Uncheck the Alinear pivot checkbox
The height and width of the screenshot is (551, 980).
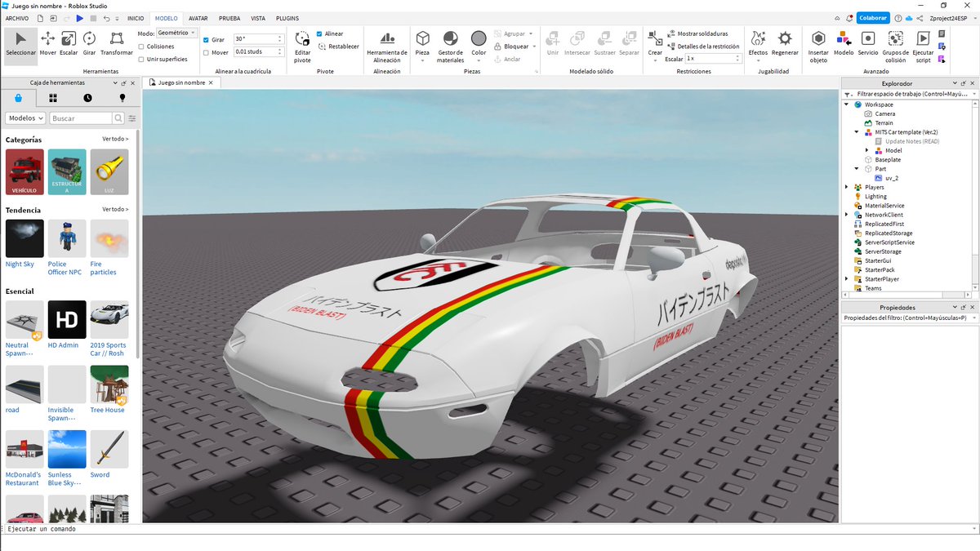click(x=319, y=33)
